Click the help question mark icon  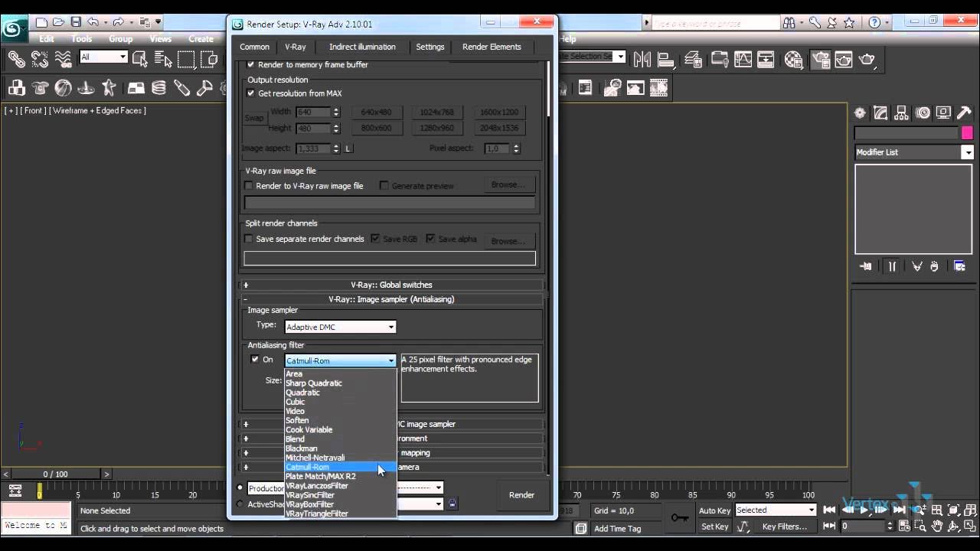tap(875, 22)
